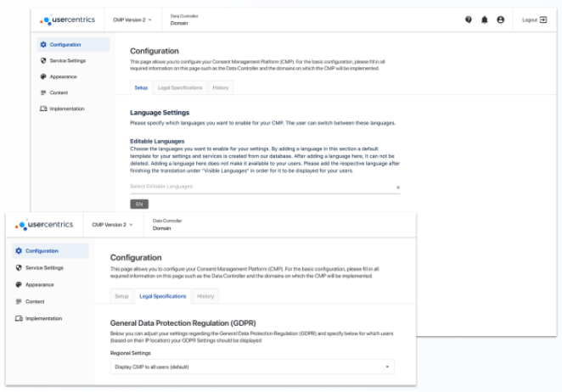Select the Setup tab in lower window
562x392 pixels.
[x=121, y=296]
